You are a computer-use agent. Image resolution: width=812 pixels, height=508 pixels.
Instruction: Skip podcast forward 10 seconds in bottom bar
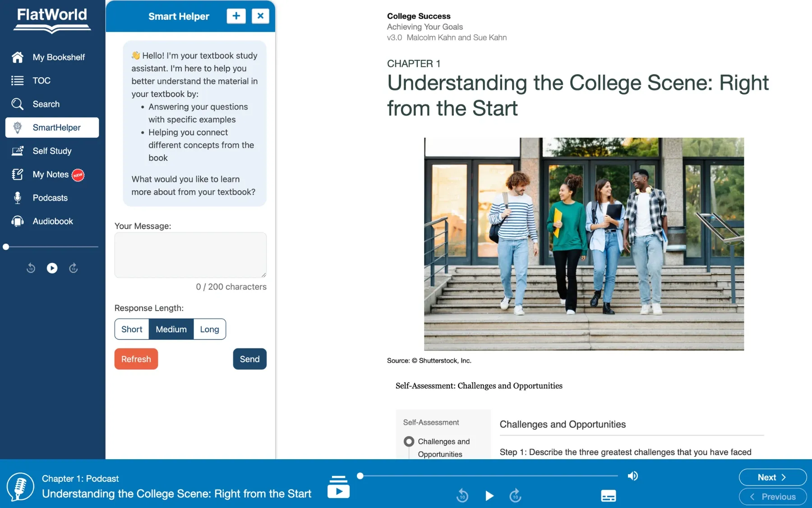click(x=516, y=496)
